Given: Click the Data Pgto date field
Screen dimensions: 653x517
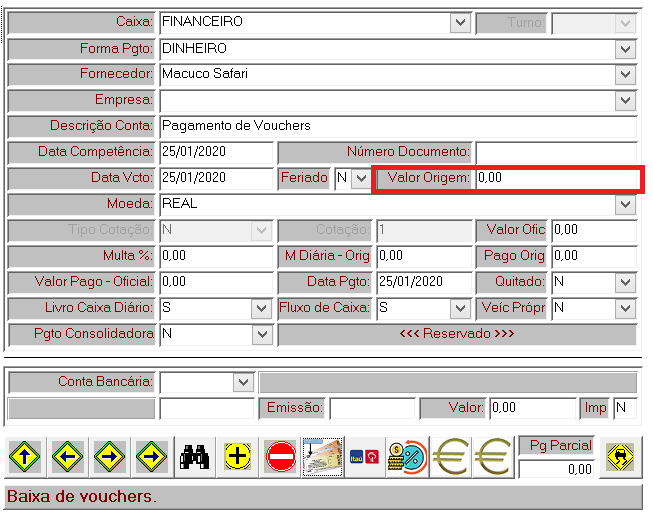Looking at the screenshot, I should pos(424,282).
